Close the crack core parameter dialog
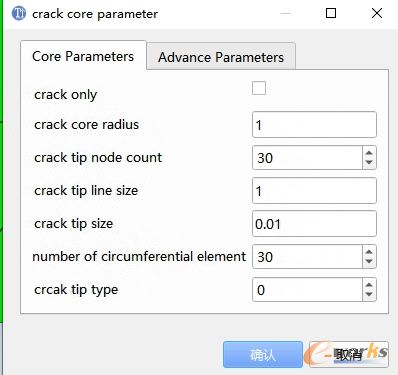 377,13
